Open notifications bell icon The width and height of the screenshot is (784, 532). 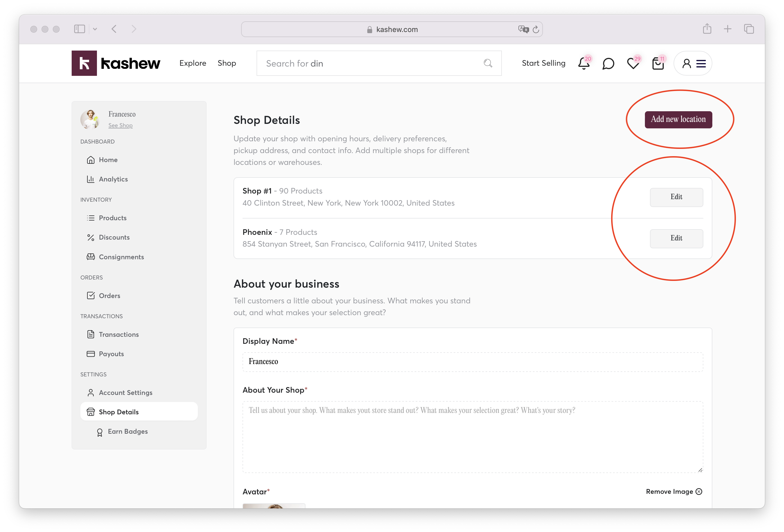pyautogui.click(x=584, y=63)
